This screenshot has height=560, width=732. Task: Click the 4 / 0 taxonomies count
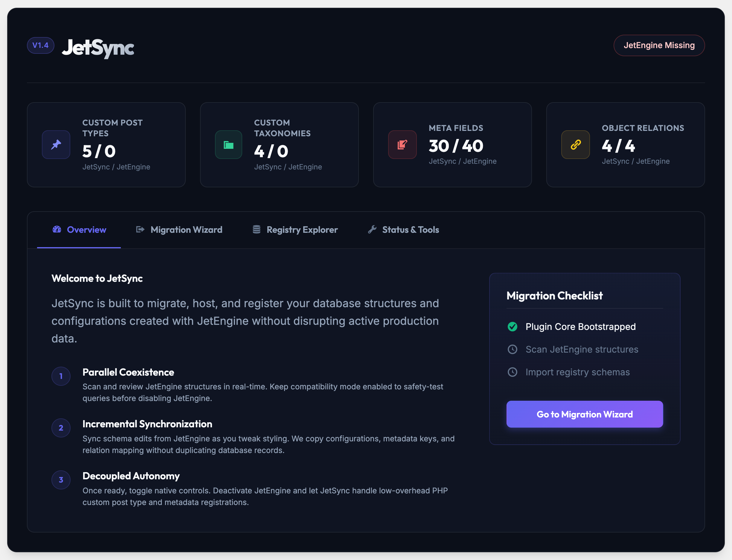click(271, 151)
